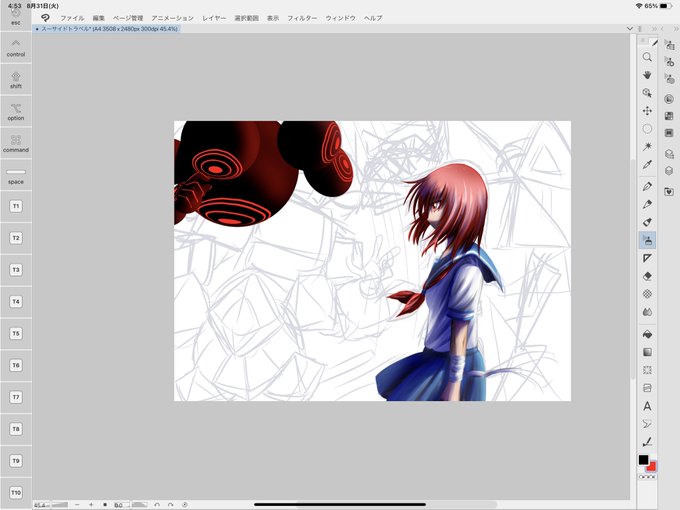Select the Liquify tool
The image size is (680, 510).
pyautogui.click(x=647, y=312)
